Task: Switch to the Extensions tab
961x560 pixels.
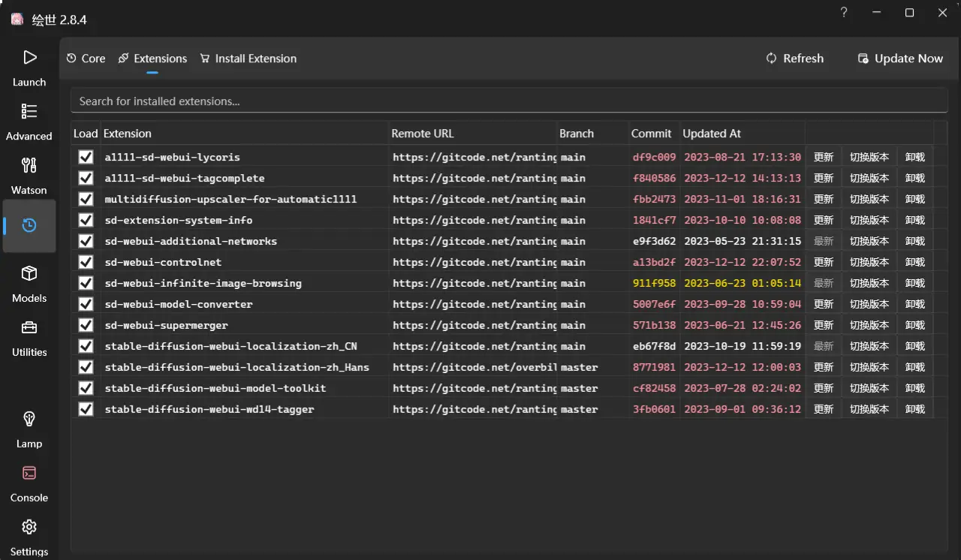Action: 152,59
